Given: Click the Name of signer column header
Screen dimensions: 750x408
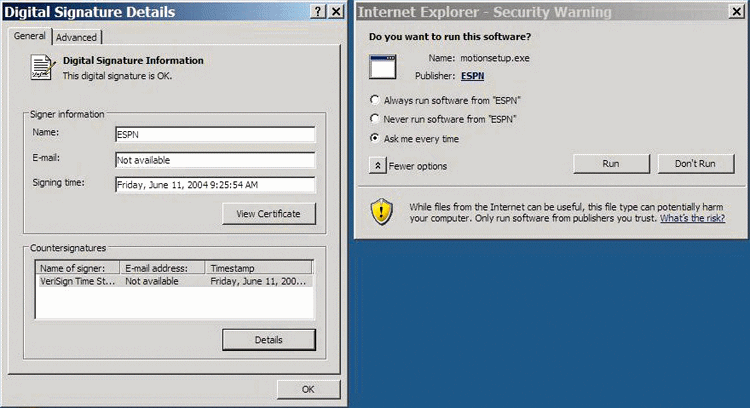Looking at the screenshot, I should coord(78,268).
